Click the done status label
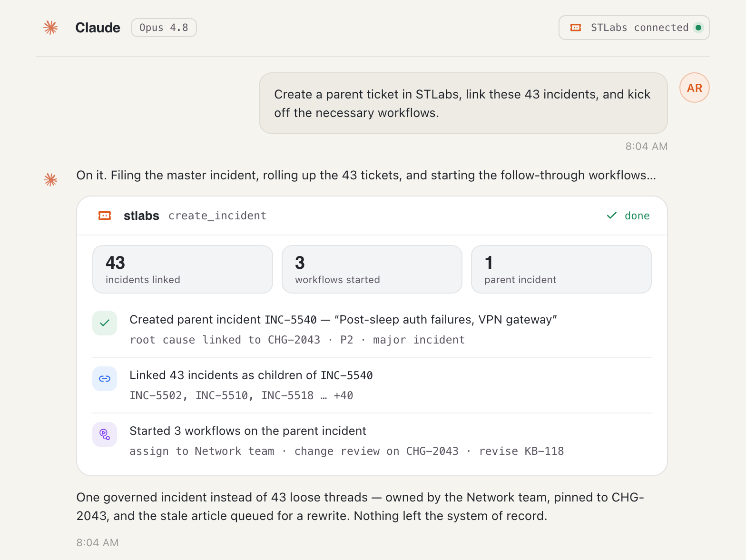Viewport: 746px width, 560px height. coord(637,216)
